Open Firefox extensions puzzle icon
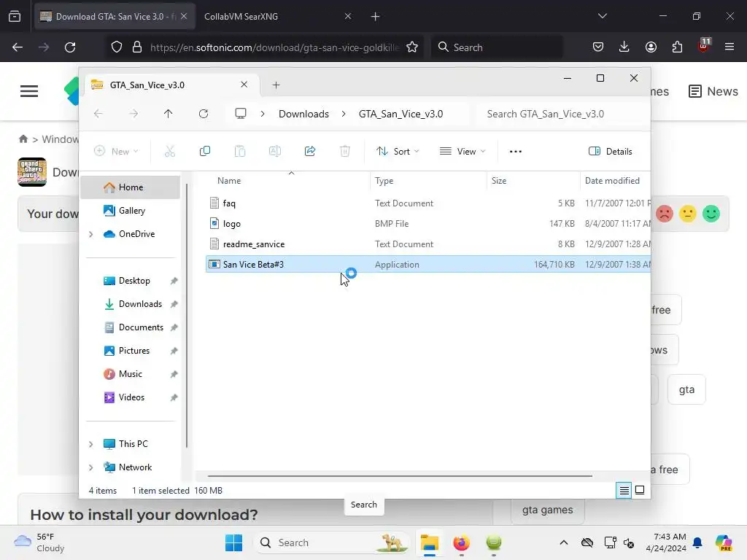The width and height of the screenshot is (747, 560). click(677, 47)
